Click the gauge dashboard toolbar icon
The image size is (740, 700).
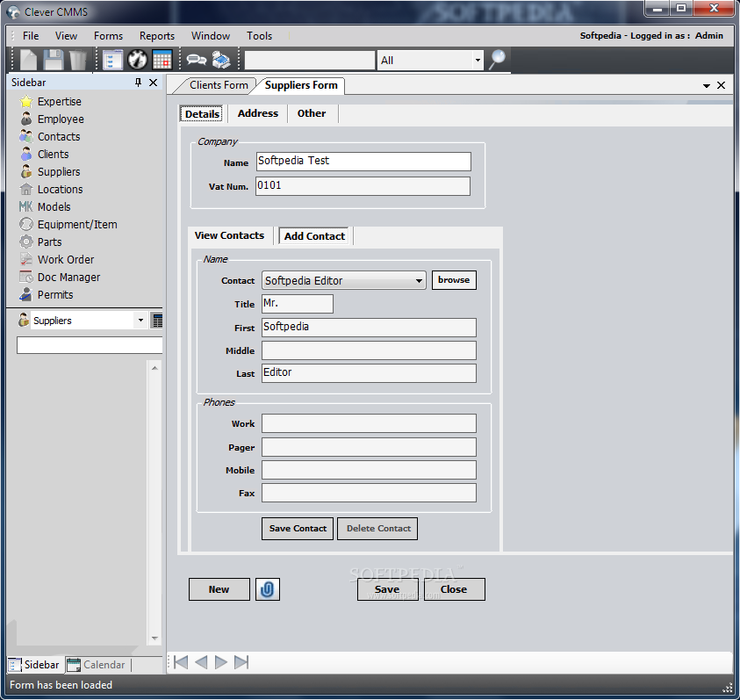[x=137, y=60]
